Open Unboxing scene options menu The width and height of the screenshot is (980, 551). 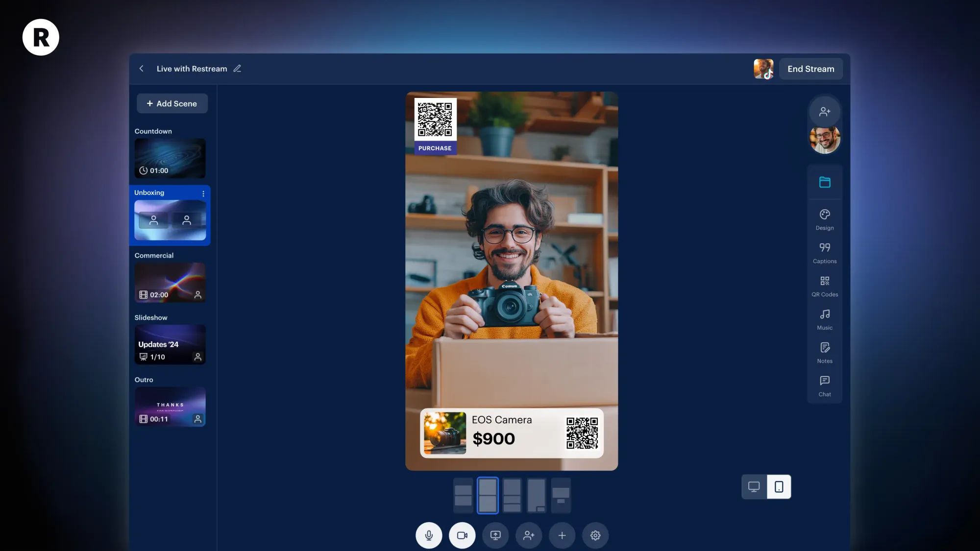click(x=203, y=194)
